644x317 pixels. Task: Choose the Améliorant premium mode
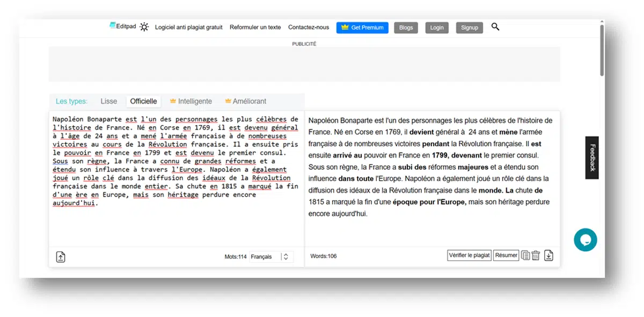pos(246,101)
